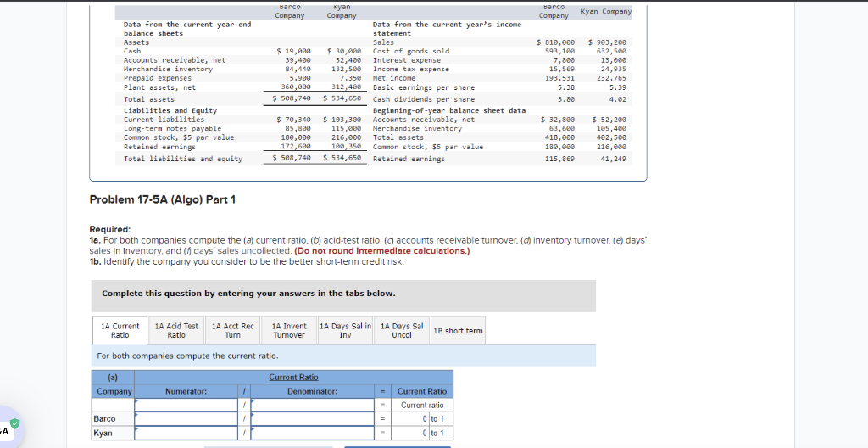
Task: Click the red 'Do not round intermediate calculations' note
Action: point(382,250)
